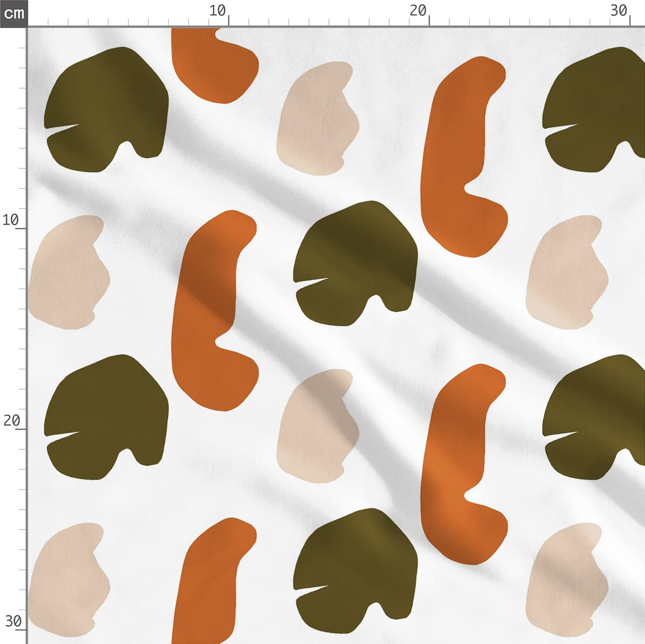Click the 20 mark on the horizontal ruler
The width and height of the screenshot is (645, 644).
click(x=418, y=10)
